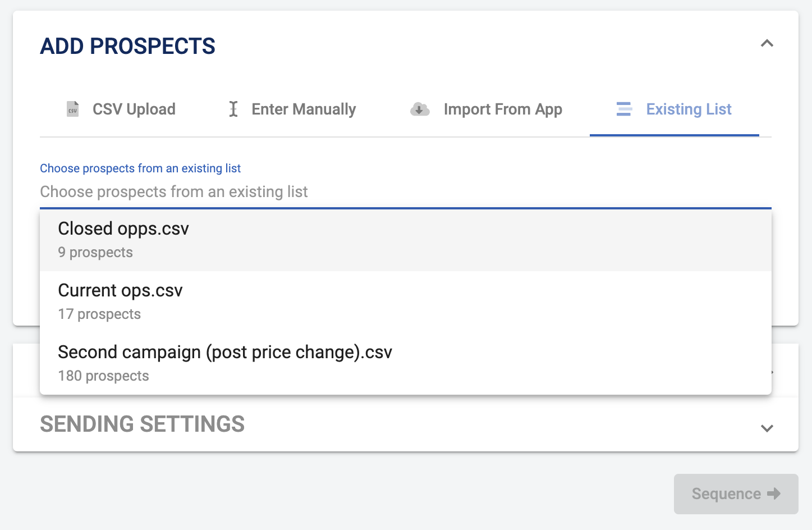Click the 180 prospects subtext
This screenshot has height=530, width=812.
coord(103,376)
